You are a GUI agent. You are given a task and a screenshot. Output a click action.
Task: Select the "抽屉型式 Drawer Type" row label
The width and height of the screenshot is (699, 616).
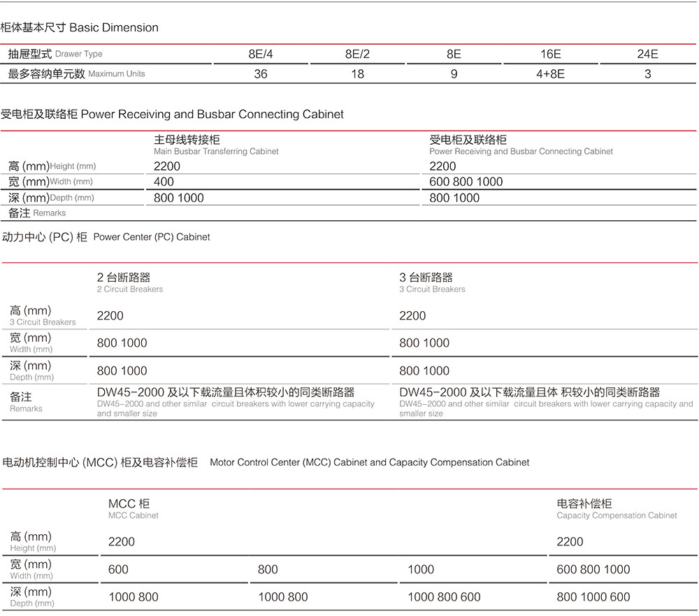(55, 54)
